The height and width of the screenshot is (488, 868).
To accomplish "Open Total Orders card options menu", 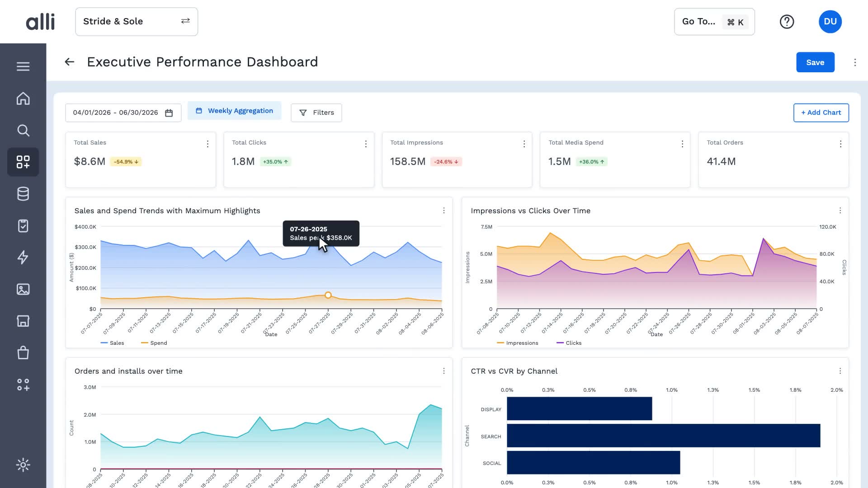I will point(840,144).
